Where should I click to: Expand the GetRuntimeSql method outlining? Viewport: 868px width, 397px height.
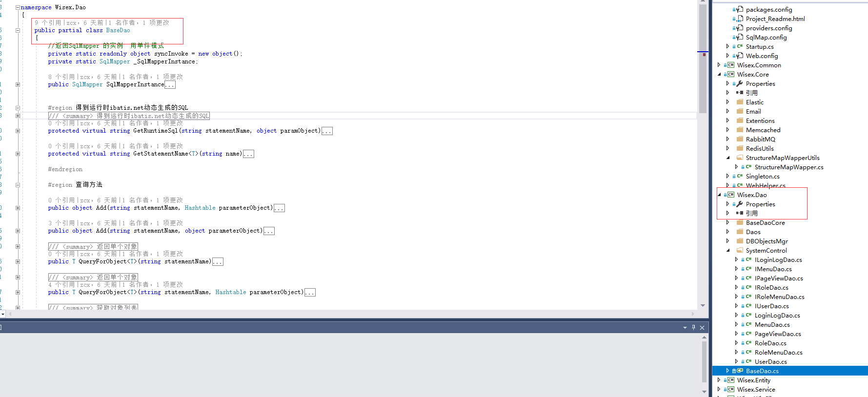point(18,131)
